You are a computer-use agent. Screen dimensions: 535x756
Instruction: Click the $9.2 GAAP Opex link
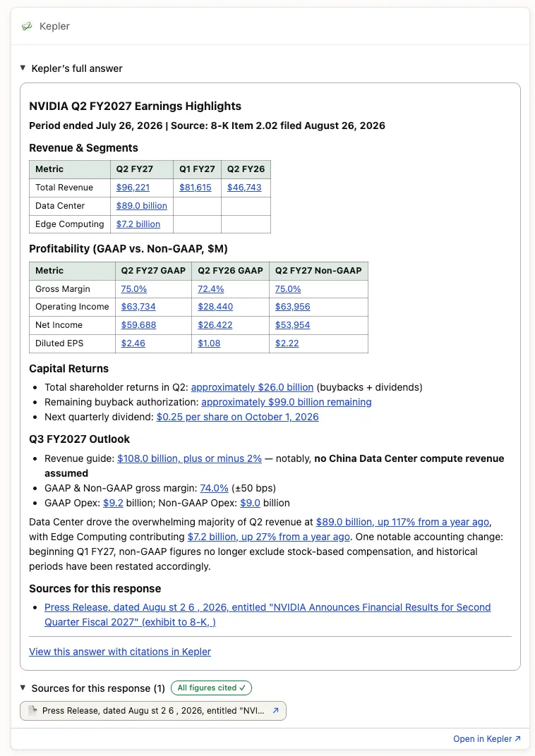(113, 503)
